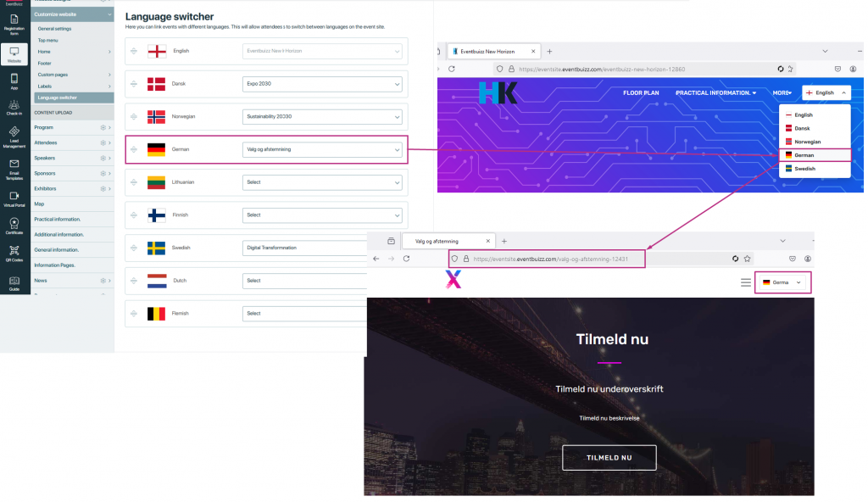Click the settings gear next to Program
The width and height of the screenshot is (868, 502).
[103, 127]
